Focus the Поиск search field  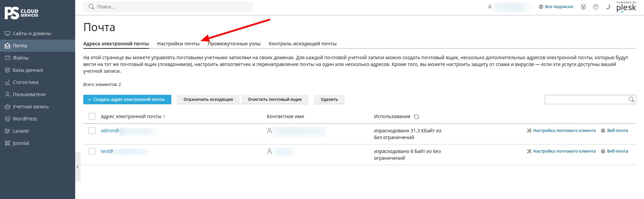pos(168,7)
